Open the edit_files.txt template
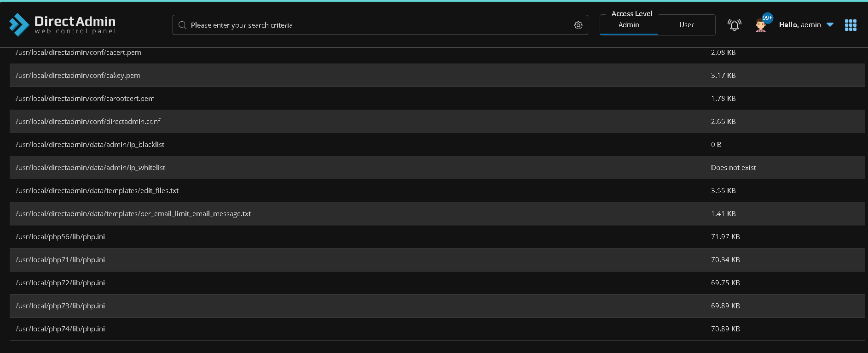 tap(97, 191)
